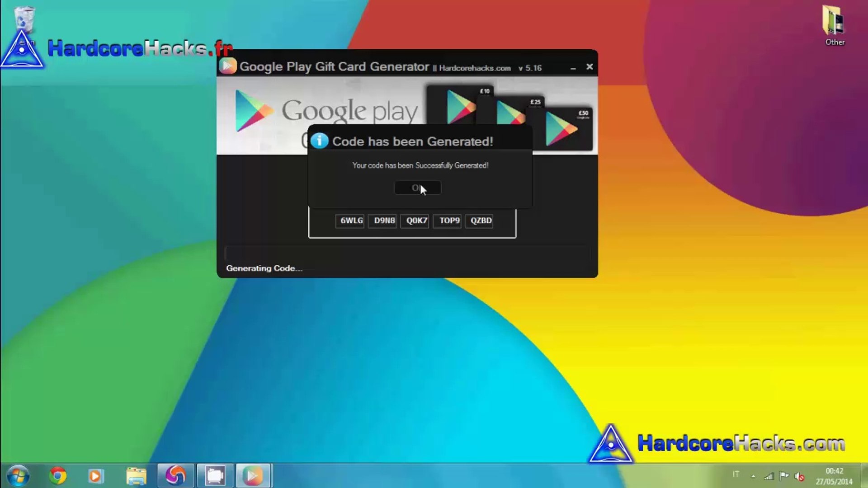Open the Recycle Bin on the desktop
Screen dimensions: 868x488
[25, 18]
